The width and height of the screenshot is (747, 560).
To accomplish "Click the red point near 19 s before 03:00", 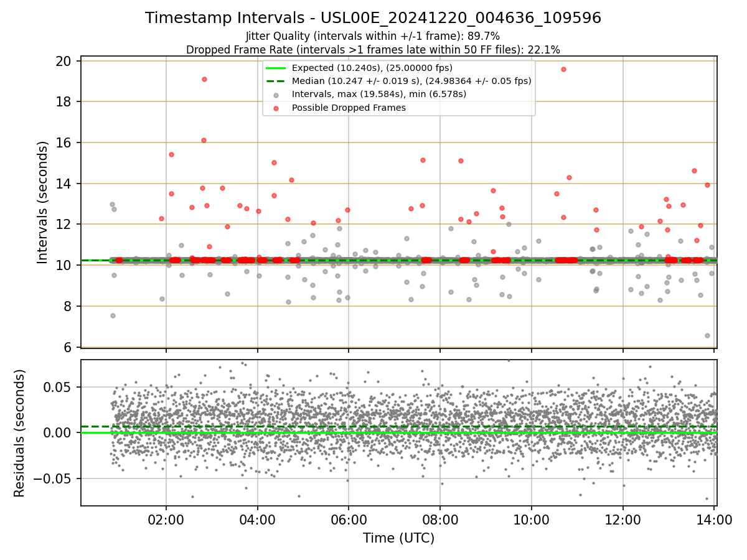I will coord(204,79).
